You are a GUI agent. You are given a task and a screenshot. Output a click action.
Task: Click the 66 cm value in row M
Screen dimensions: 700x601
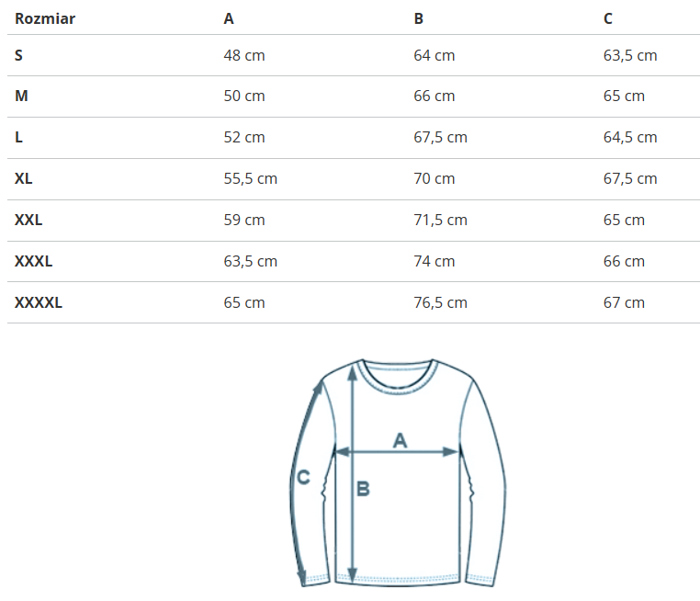435,96
